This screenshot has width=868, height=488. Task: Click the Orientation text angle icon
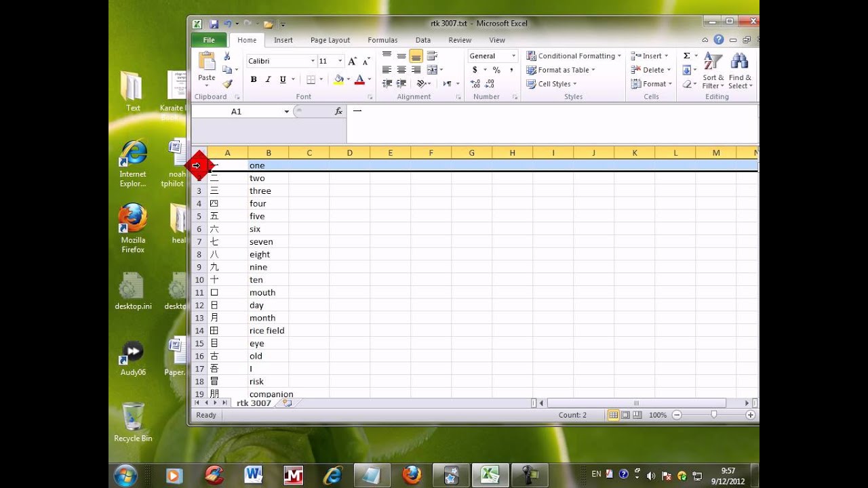pos(421,84)
